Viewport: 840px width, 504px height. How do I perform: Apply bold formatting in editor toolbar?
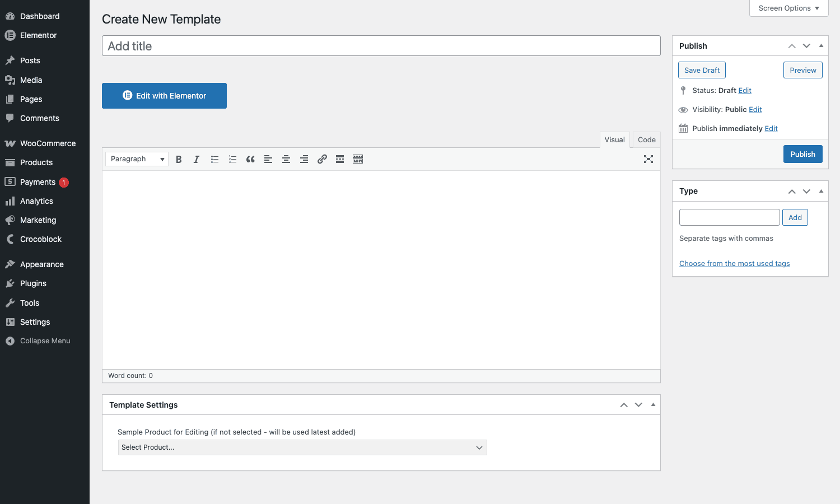179,159
